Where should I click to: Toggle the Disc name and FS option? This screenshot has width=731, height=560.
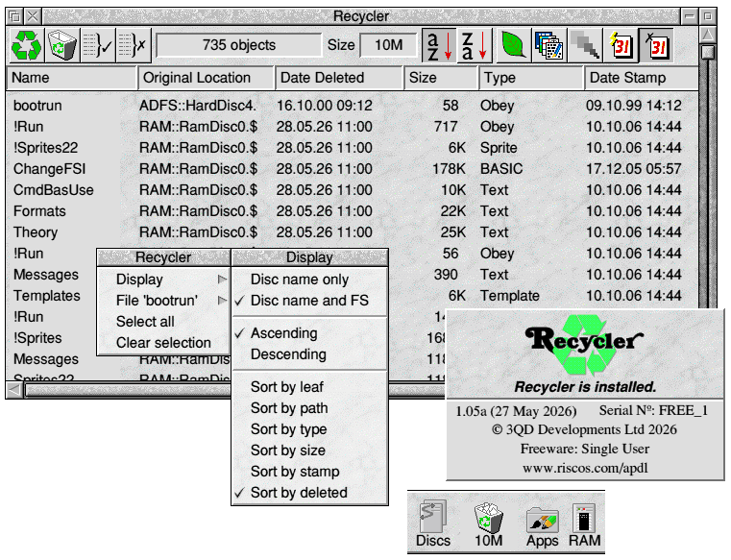(309, 301)
